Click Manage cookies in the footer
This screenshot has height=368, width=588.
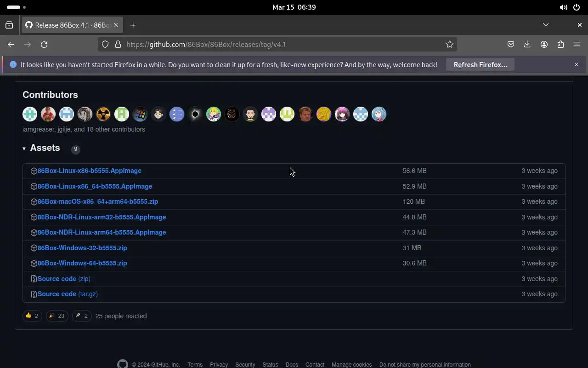351,365
